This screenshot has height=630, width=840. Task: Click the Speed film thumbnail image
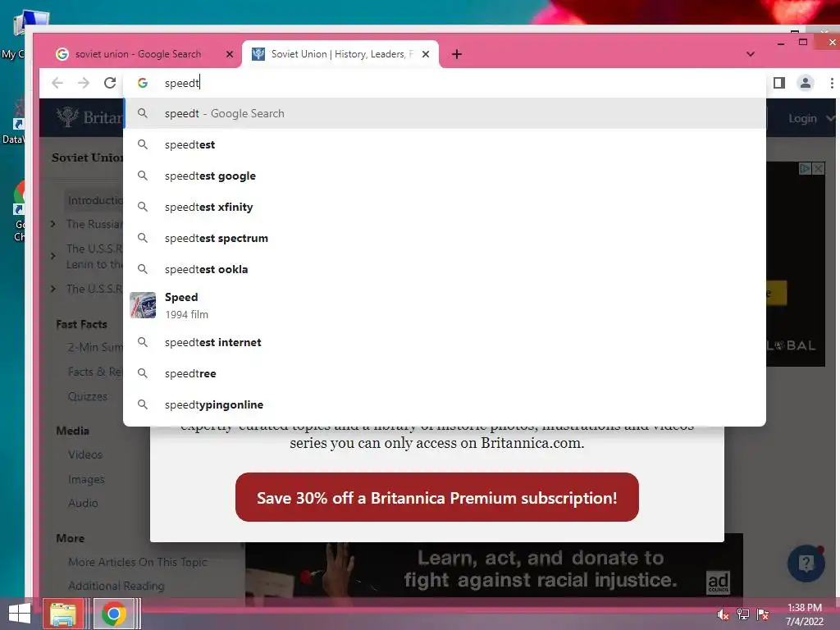143,305
